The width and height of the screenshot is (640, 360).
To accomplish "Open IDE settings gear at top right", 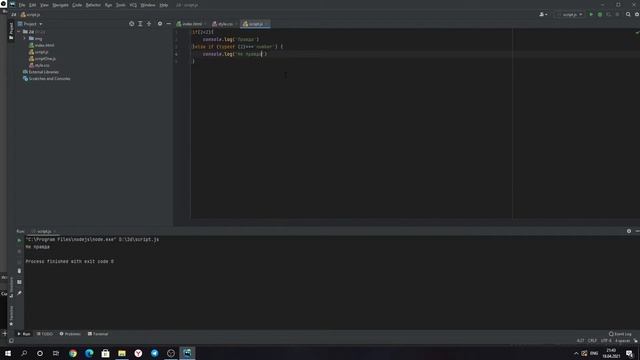I will click(x=637, y=15).
